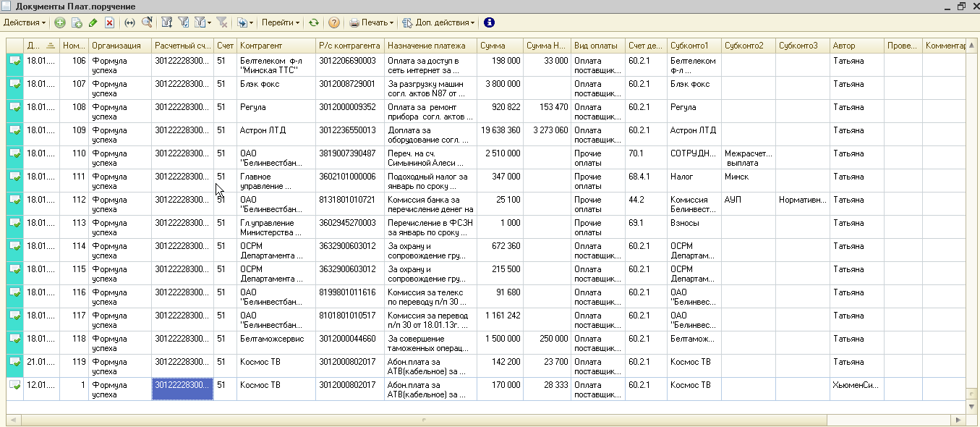Click the horizontal scrollbar right arrow
This screenshot has width=980, height=427.
pyautogui.click(x=958, y=420)
